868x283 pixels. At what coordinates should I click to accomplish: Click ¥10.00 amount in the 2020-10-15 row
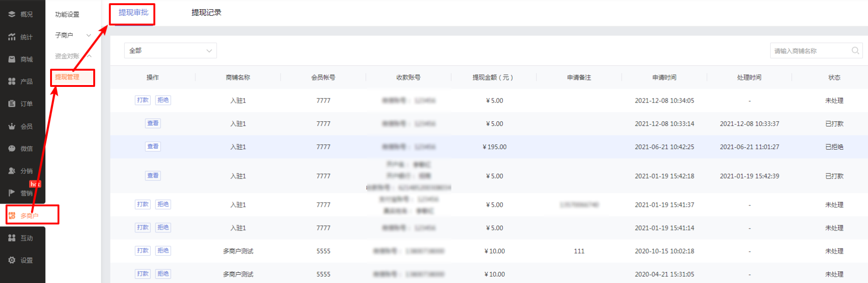point(495,251)
